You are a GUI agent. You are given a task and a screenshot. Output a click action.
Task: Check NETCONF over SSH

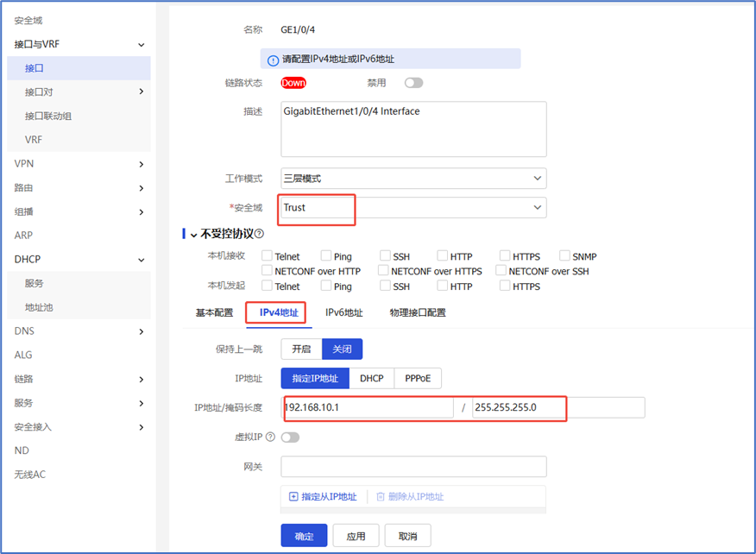(501, 270)
